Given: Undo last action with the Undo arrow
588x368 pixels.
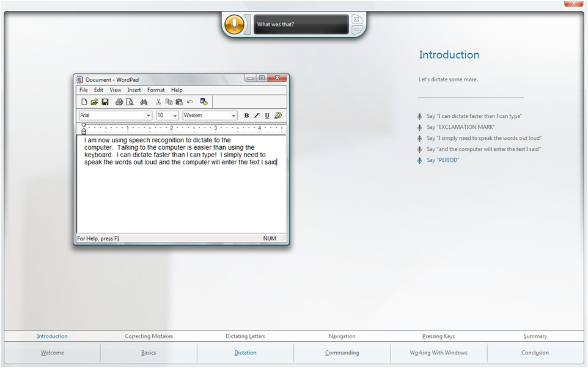Looking at the screenshot, I should (x=190, y=102).
